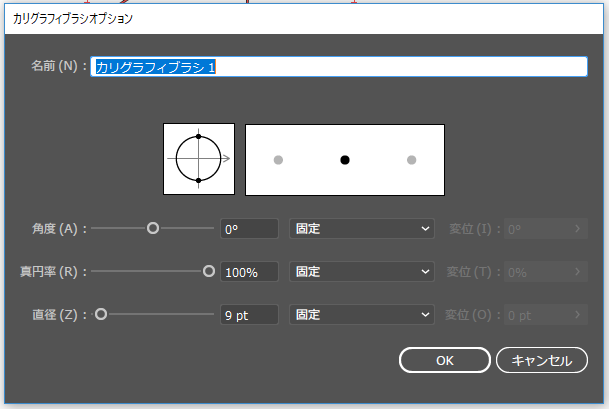Click the 変位 (O) diameter variation field
Viewport: 609px width, 409px height.
click(x=546, y=315)
